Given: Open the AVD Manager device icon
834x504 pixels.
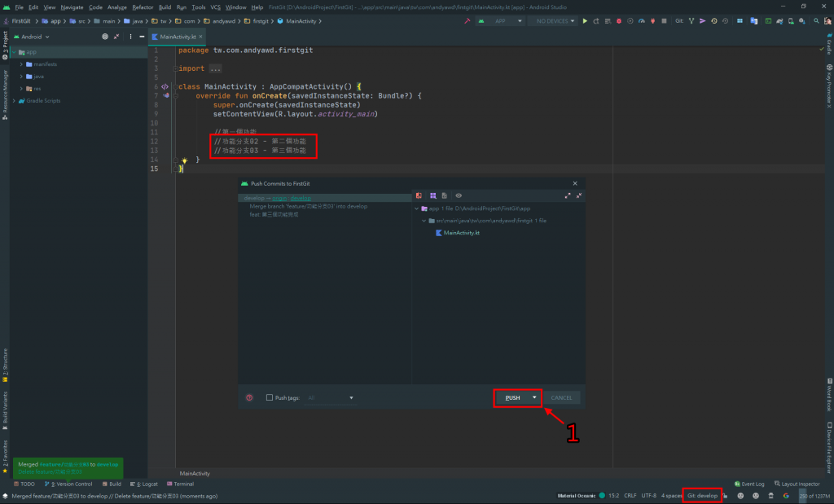Looking at the screenshot, I should (x=791, y=21).
